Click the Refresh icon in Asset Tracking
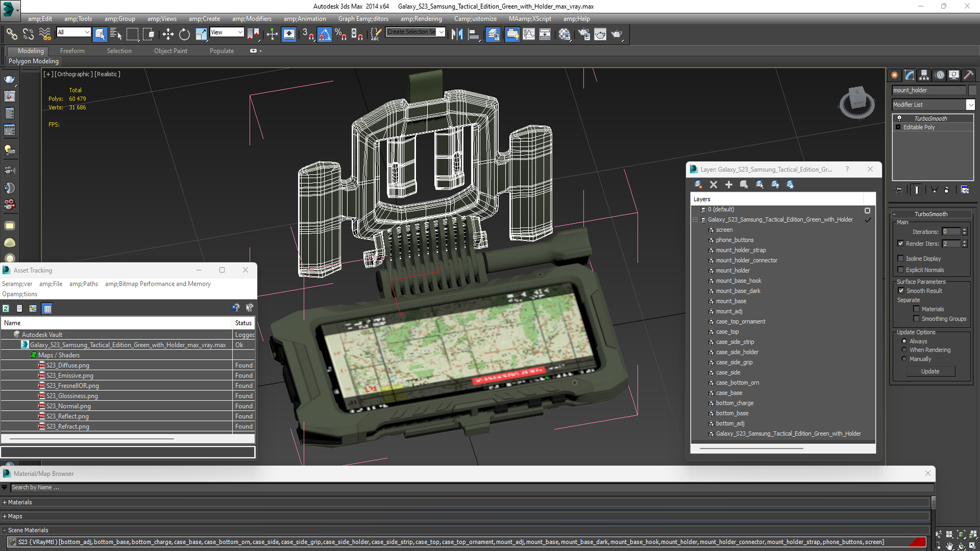Viewport: 980px width, 551px height. pos(6,309)
